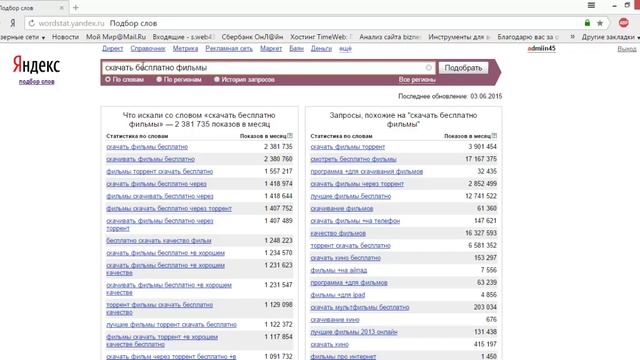Click the подбор слов link under logo

tap(36, 82)
